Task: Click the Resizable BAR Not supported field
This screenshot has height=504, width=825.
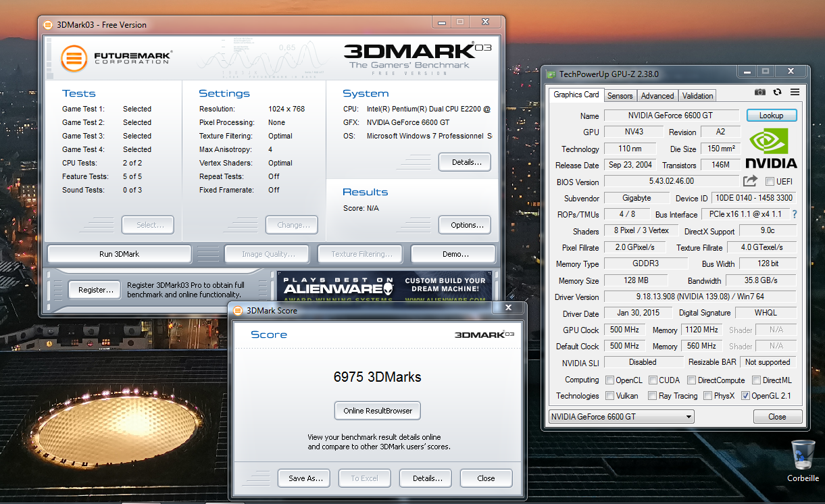Action: [768, 362]
